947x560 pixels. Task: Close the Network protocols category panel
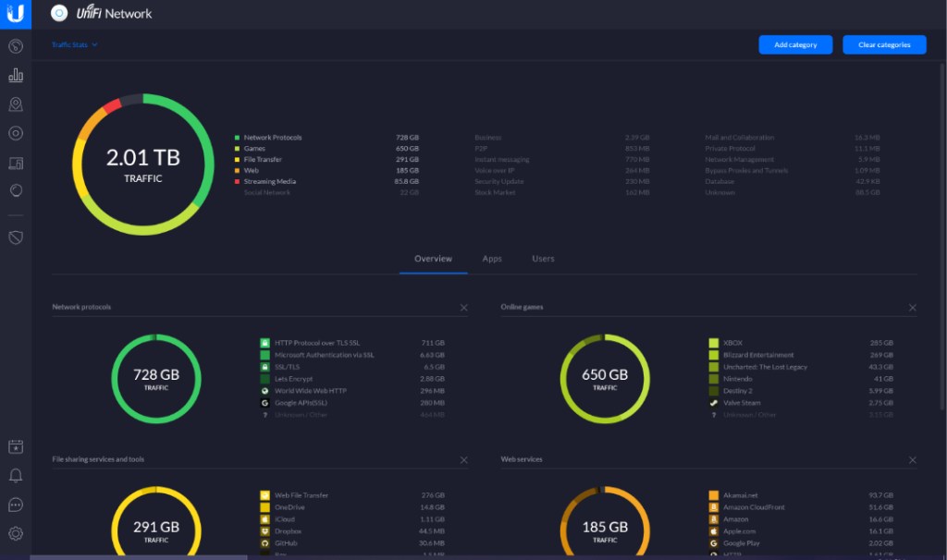pos(464,308)
